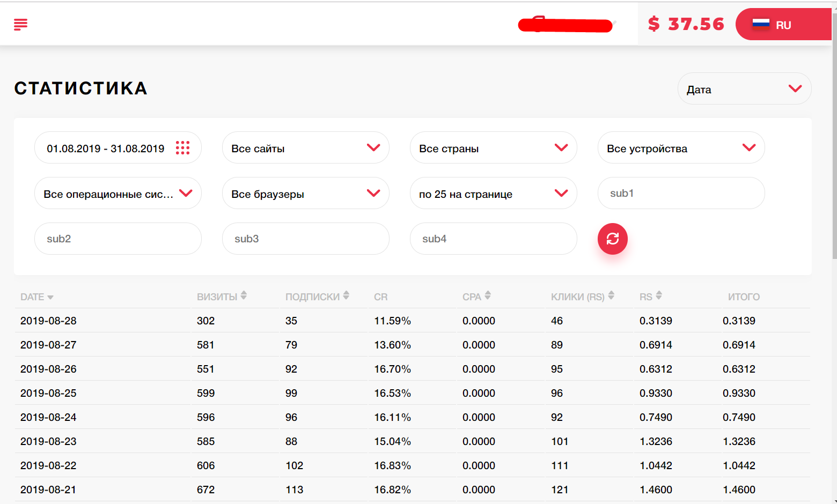
Task: Sort table by DATE column arrow
Action: (50, 297)
